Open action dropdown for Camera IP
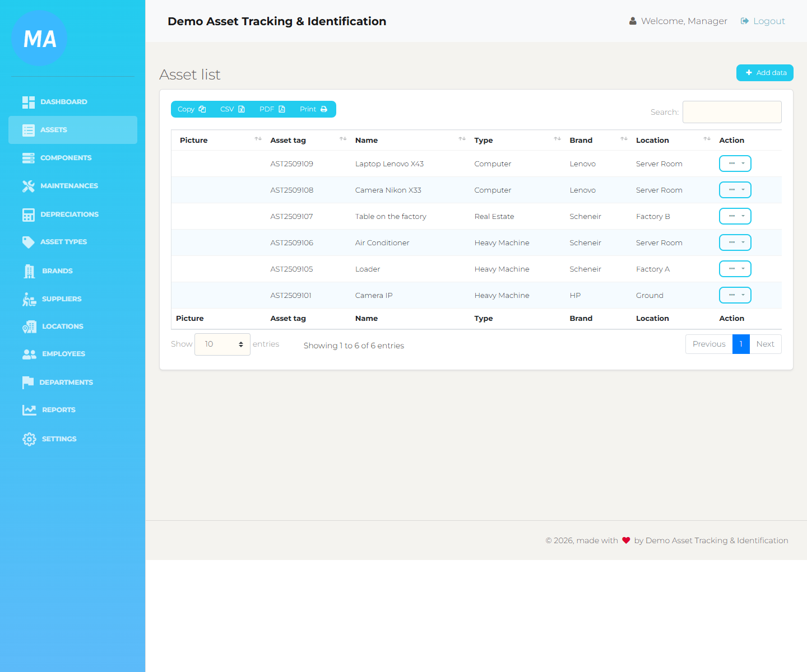 tap(735, 295)
